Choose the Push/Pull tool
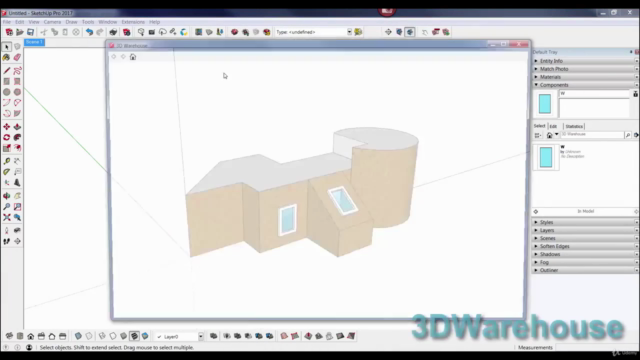 (17, 127)
